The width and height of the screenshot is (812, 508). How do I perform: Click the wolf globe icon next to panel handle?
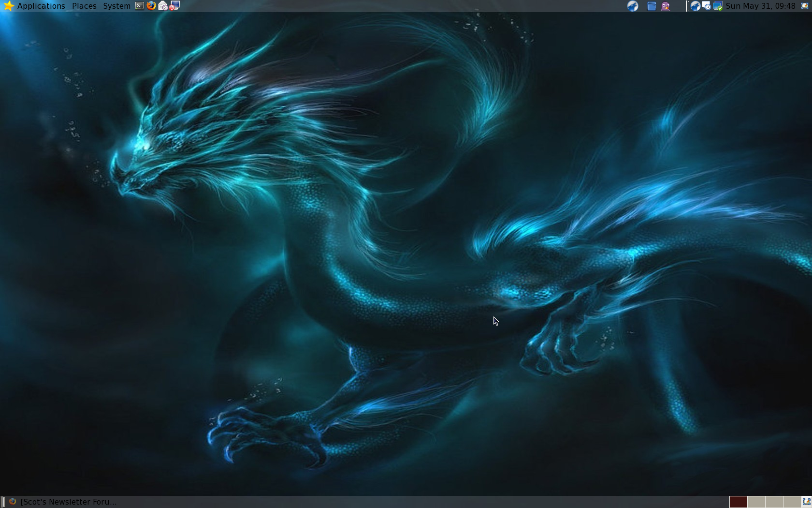coord(695,6)
